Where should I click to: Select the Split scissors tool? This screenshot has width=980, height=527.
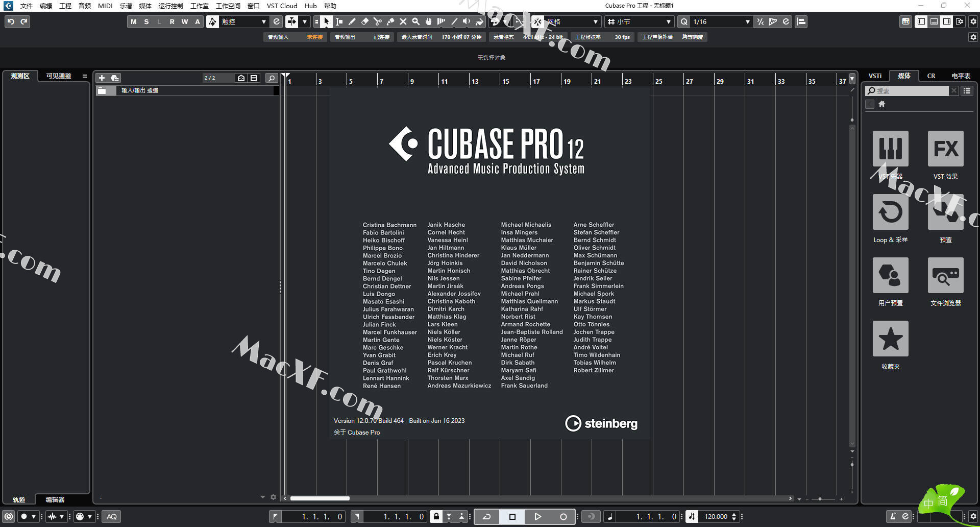click(378, 21)
